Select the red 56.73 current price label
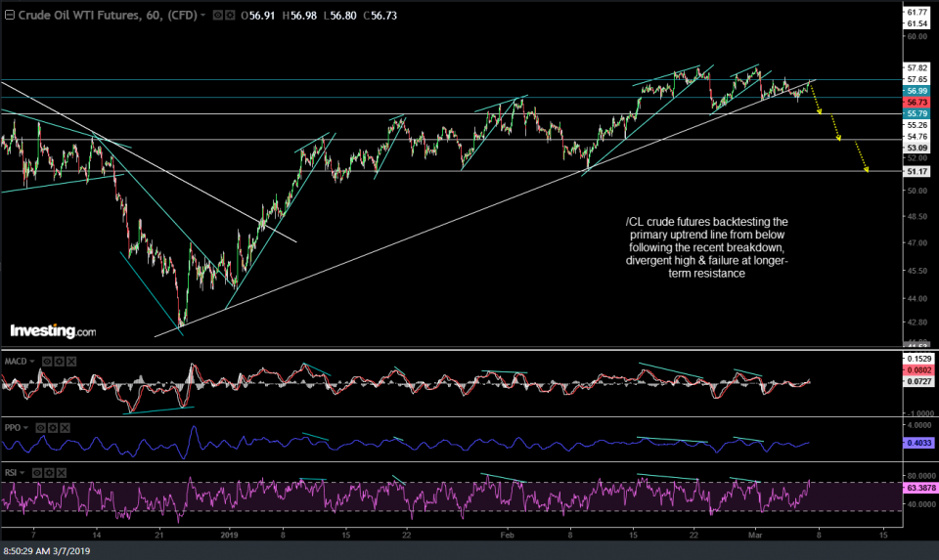939x560 pixels. point(917,103)
